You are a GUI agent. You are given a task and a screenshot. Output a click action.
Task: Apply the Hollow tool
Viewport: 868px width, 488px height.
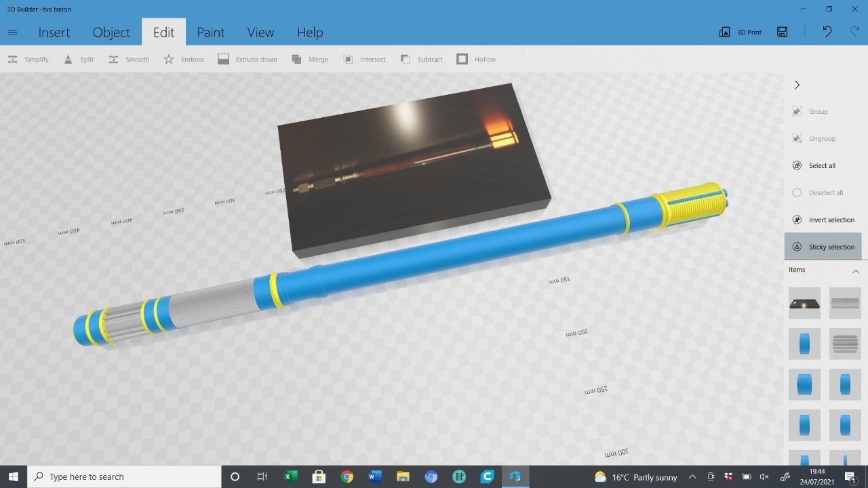[476, 59]
